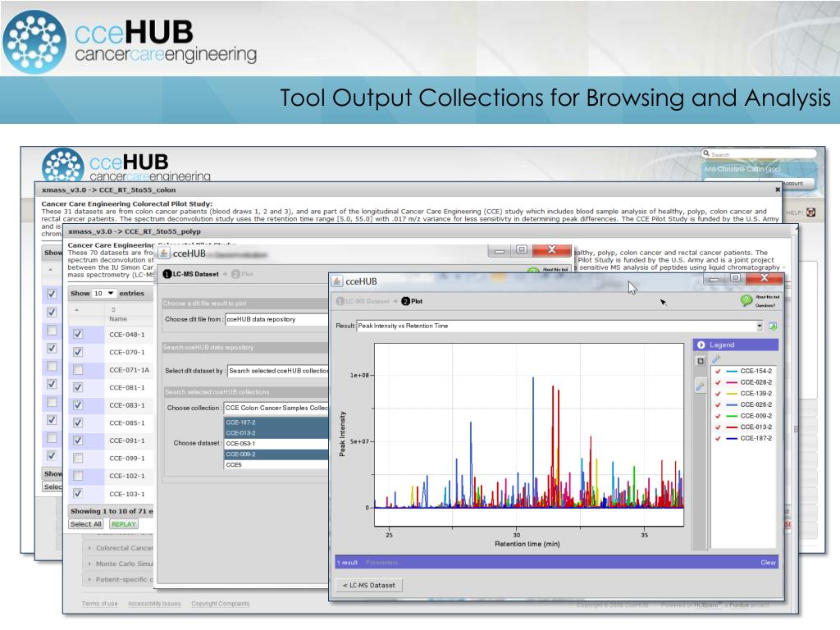Click the Select All button in polyp table

tap(85, 524)
